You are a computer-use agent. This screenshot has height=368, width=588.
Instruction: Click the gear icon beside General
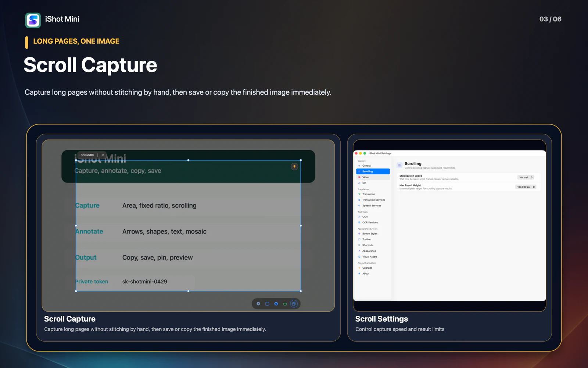click(x=359, y=166)
